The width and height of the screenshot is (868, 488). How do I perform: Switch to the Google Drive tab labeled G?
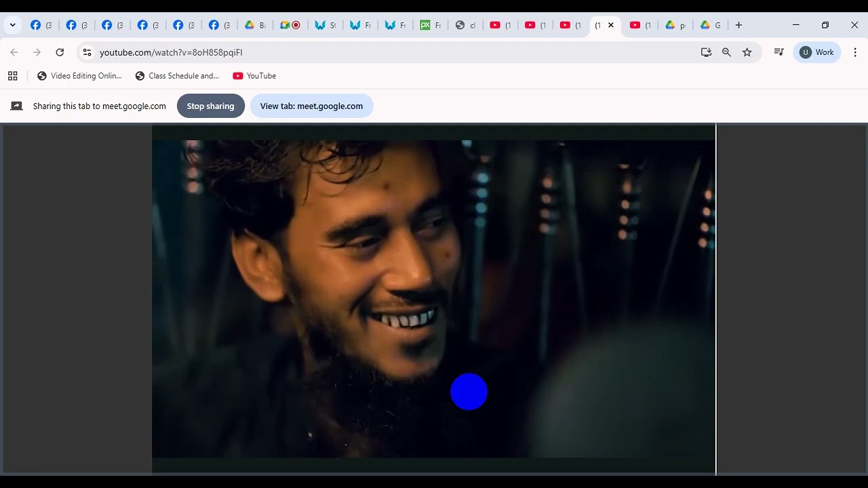tap(710, 25)
